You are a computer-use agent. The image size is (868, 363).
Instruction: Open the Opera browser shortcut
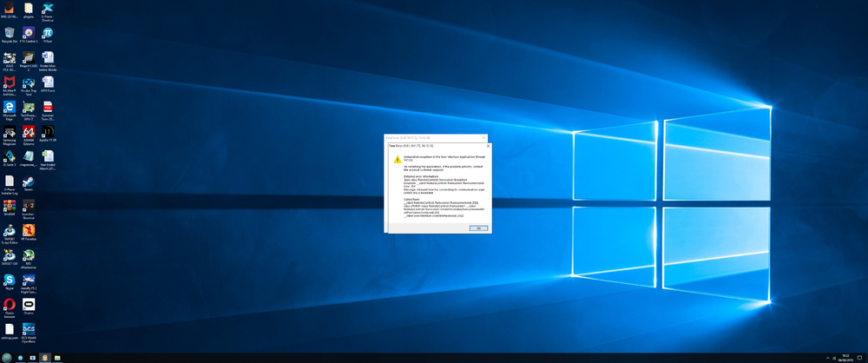(10, 305)
